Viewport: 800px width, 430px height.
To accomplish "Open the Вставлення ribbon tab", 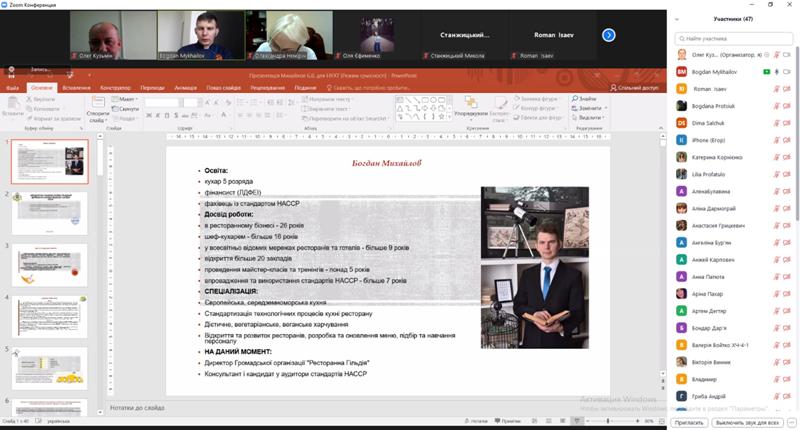I will click(76, 87).
